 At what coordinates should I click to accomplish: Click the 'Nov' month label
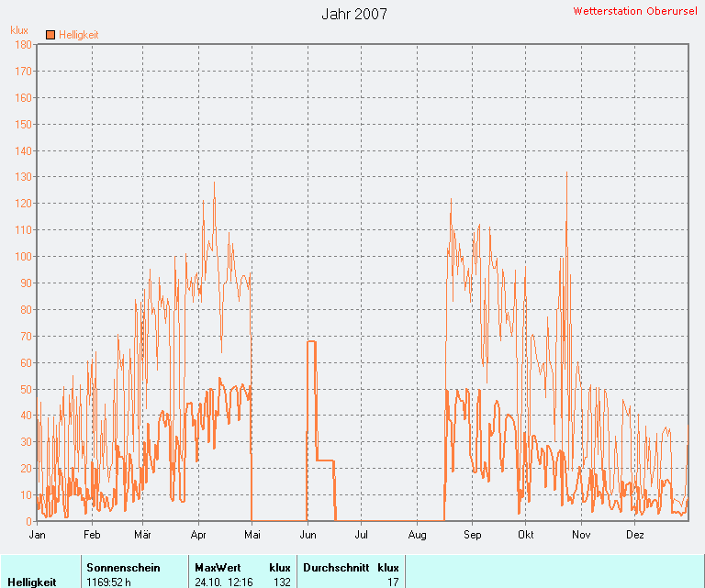tap(581, 535)
